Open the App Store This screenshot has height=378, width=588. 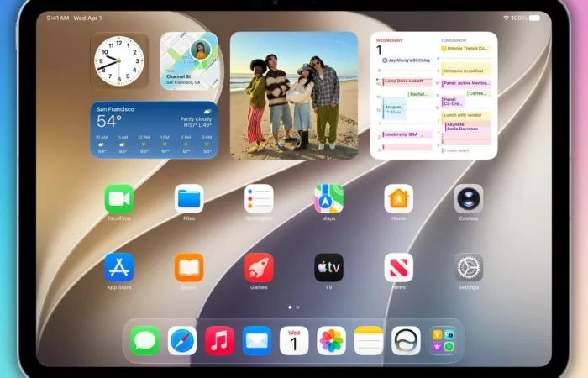(119, 268)
